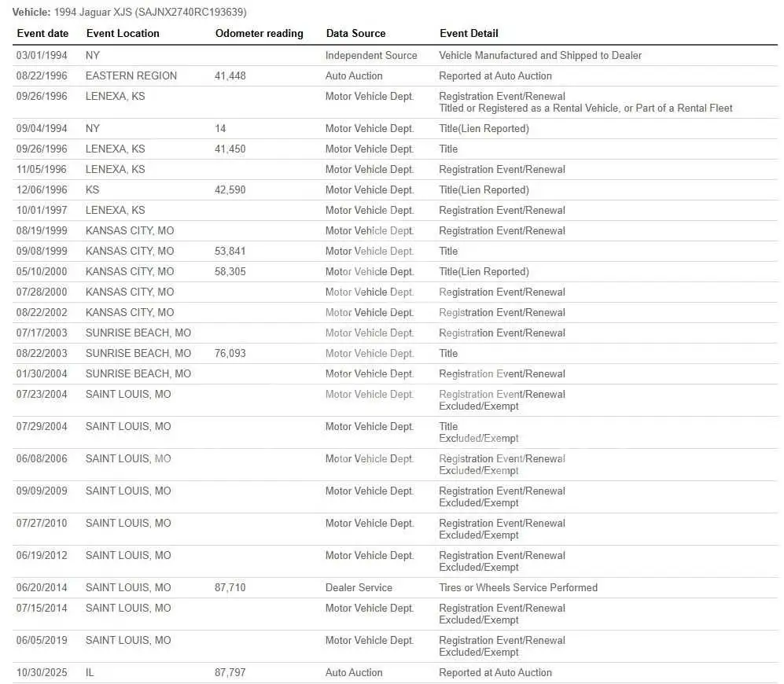Click the 09/04/1994 Title(Lien Reported) detail

[484, 129]
